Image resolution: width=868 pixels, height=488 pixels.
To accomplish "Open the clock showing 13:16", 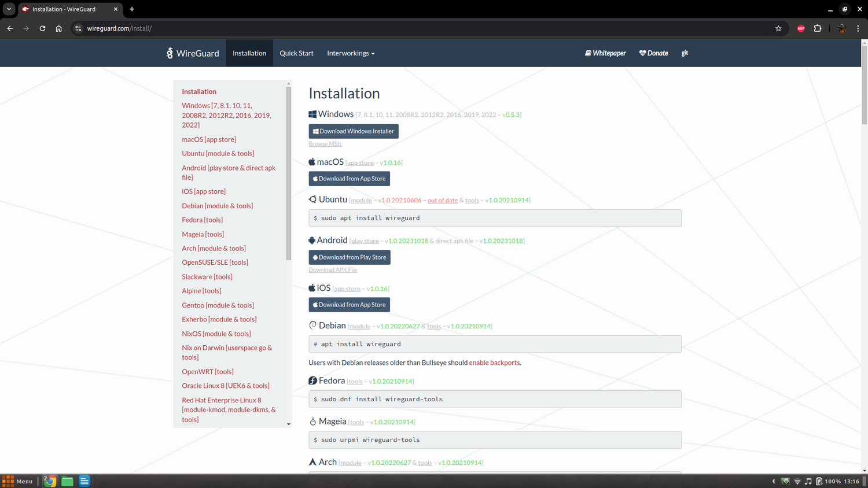I will (x=851, y=481).
